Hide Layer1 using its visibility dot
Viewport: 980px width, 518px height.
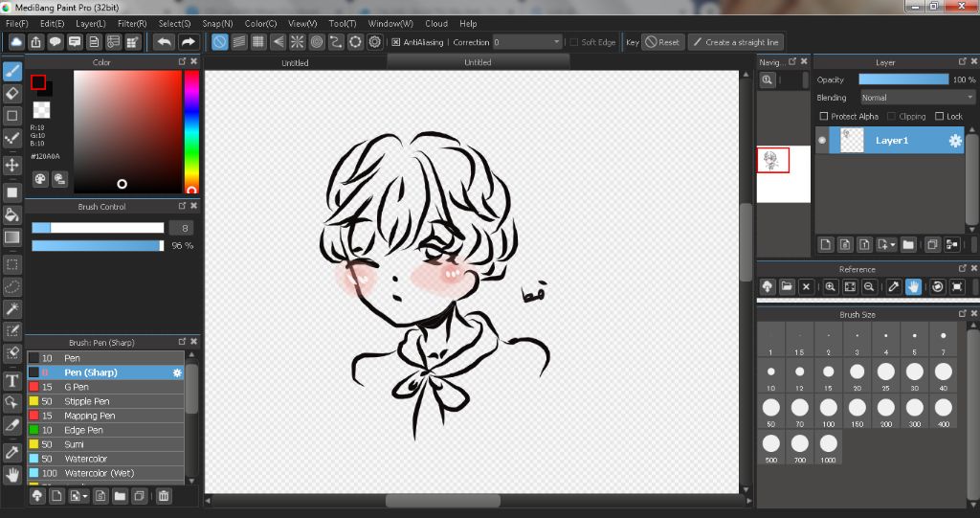coord(822,141)
